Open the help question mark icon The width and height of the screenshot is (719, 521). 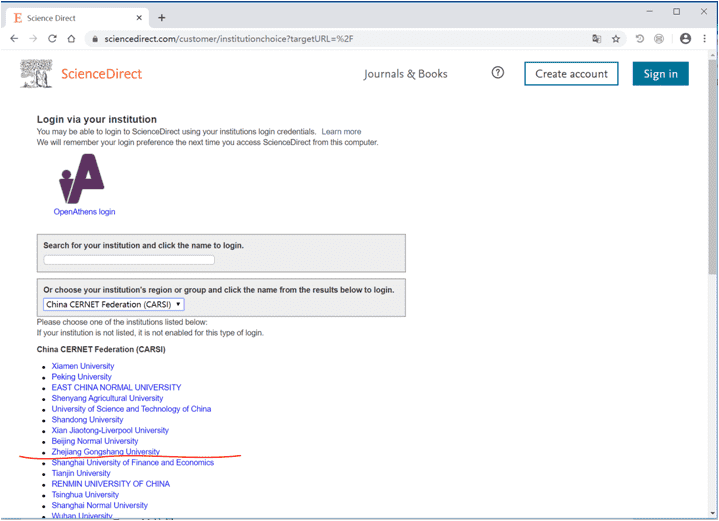pyautogui.click(x=498, y=73)
